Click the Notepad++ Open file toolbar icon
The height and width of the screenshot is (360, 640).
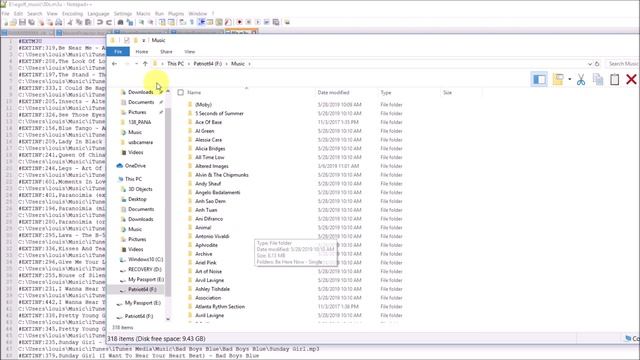click(x=13, y=22)
